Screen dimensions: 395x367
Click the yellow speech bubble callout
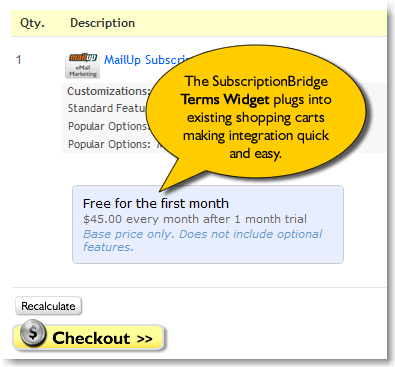(x=256, y=112)
